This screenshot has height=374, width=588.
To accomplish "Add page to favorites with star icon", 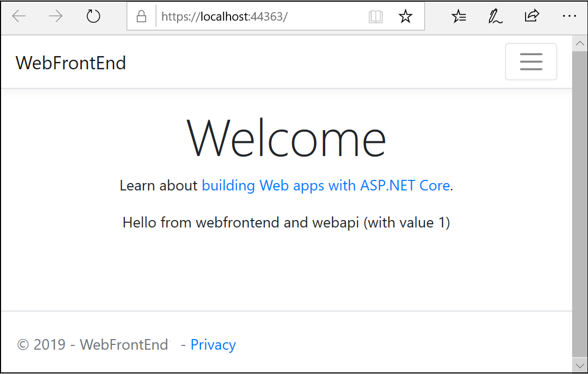I will tap(406, 16).
